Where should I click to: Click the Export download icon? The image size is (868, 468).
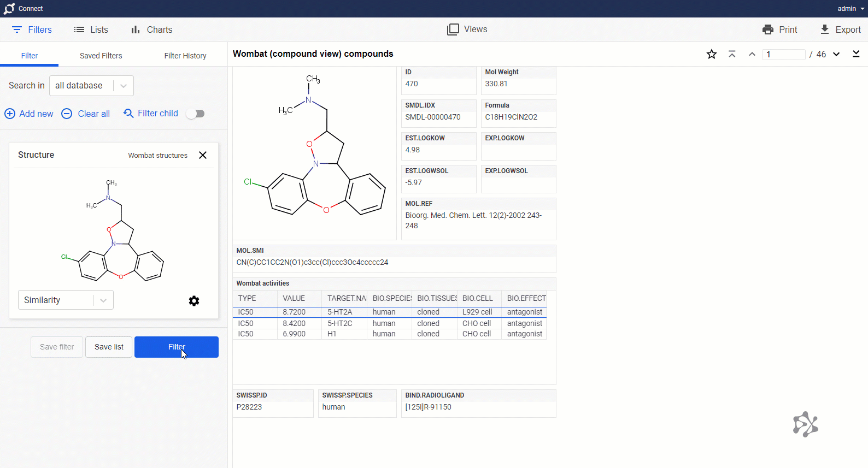825,29
